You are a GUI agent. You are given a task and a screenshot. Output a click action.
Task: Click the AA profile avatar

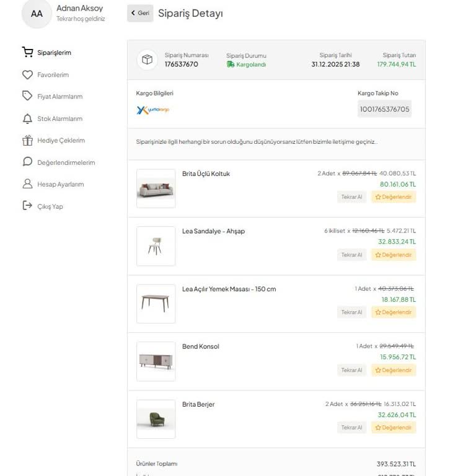37,14
